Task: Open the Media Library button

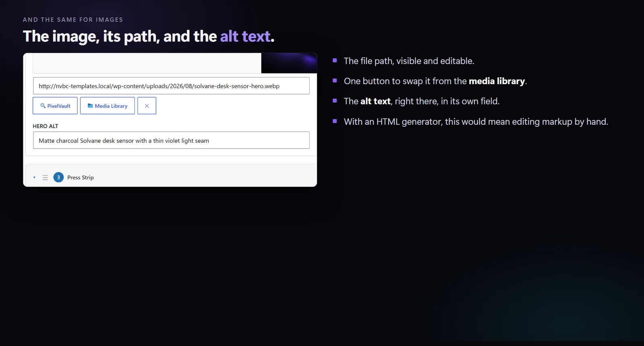Action: 107,106
